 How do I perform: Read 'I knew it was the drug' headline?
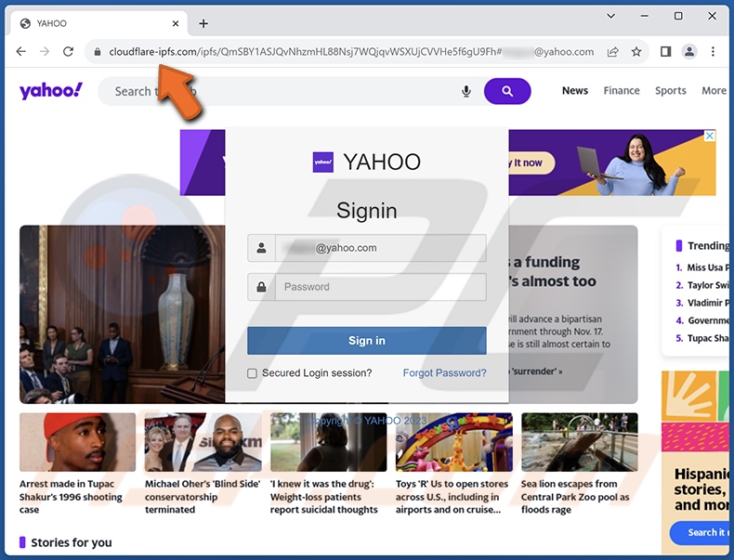(x=324, y=497)
